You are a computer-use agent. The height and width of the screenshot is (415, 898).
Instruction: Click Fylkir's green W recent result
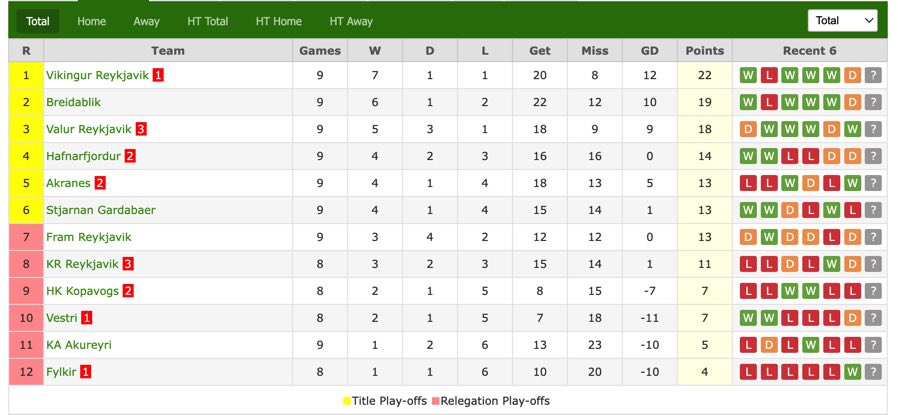tap(852, 371)
